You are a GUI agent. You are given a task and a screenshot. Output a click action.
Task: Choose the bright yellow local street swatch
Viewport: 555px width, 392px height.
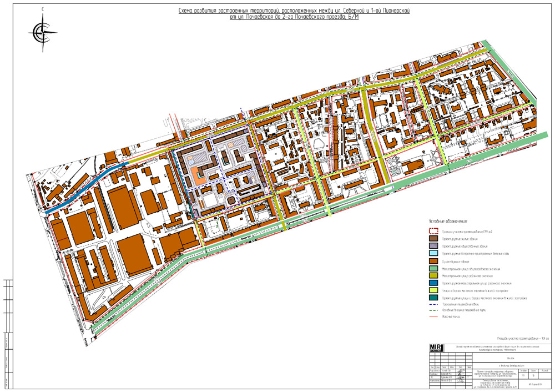435,290
